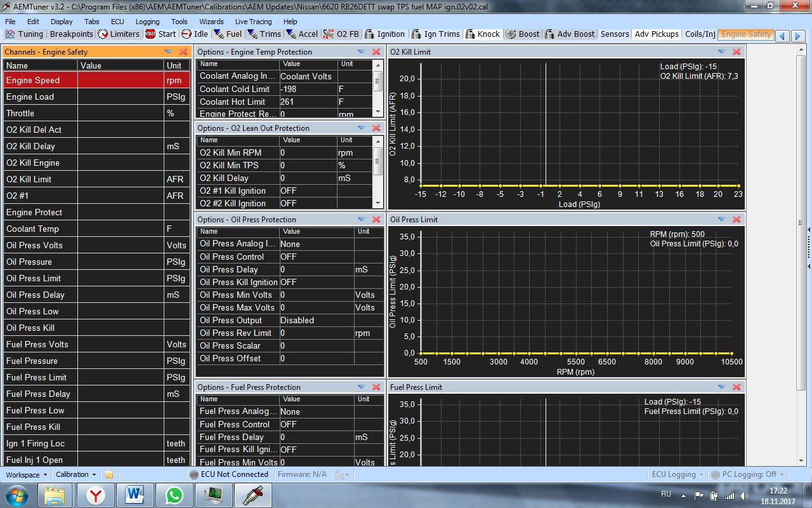The height and width of the screenshot is (508, 812).
Task: Open the Workspace dropdown in the status bar
Action: point(26,474)
